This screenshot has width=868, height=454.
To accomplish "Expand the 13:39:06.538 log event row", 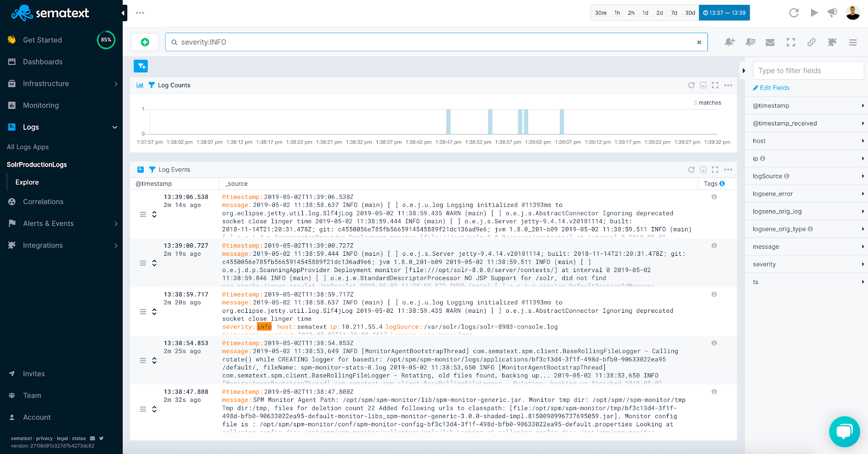I will 154,215.
